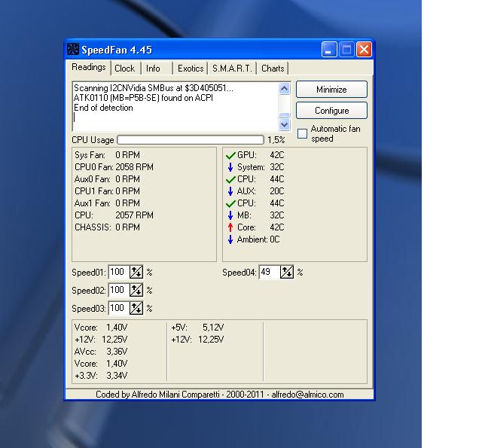Click the Minimize button
The image size is (482, 448).
tap(331, 90)
